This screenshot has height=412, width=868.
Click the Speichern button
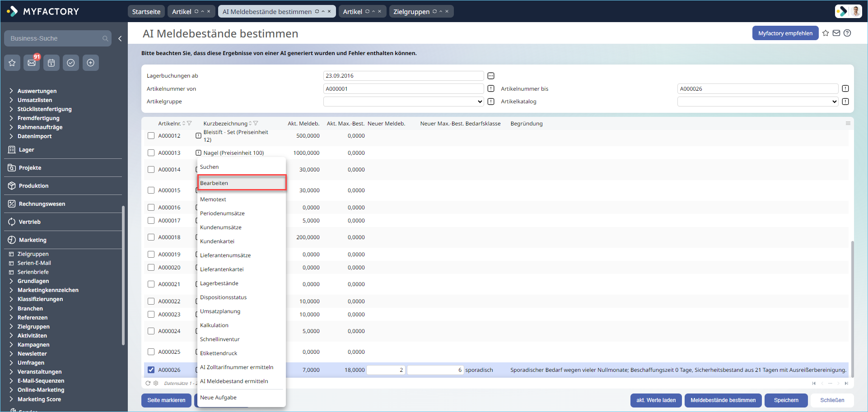point(786,400)
